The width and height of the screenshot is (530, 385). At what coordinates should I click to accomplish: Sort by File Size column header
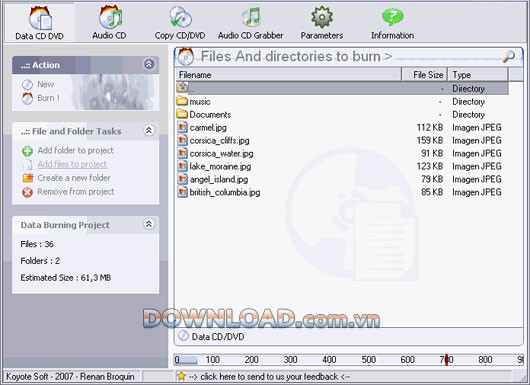[x=425, y=75]
